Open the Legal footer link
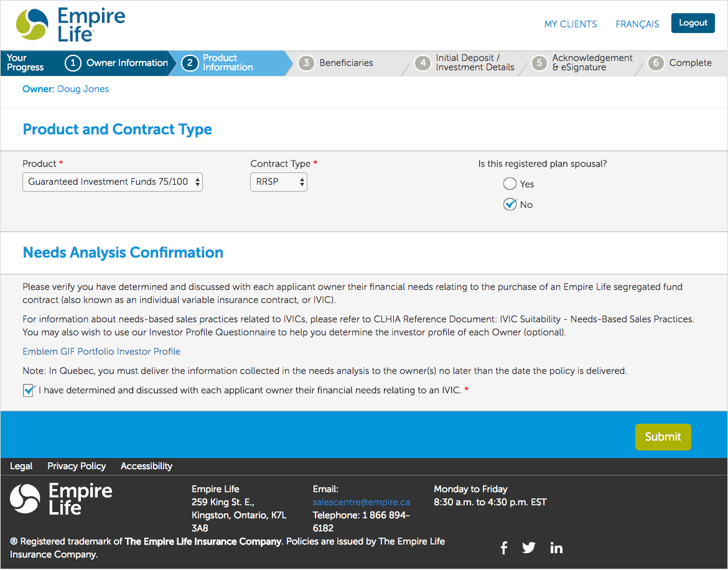Screen dimensions: 728x570 [21, 466]
